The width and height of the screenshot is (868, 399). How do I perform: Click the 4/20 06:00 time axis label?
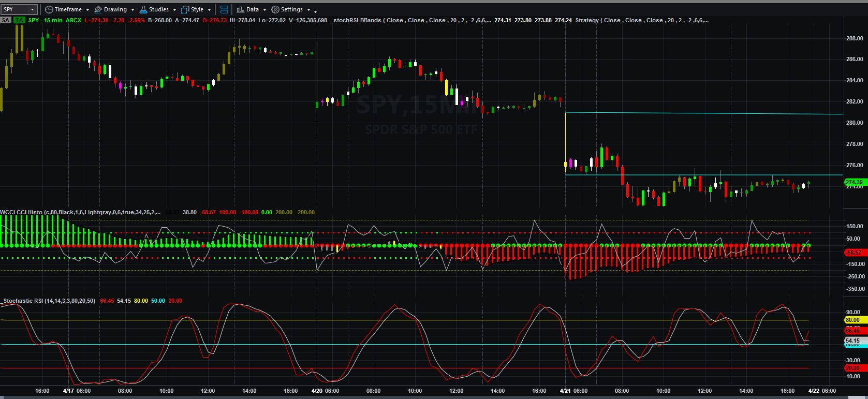coord(325,391)
